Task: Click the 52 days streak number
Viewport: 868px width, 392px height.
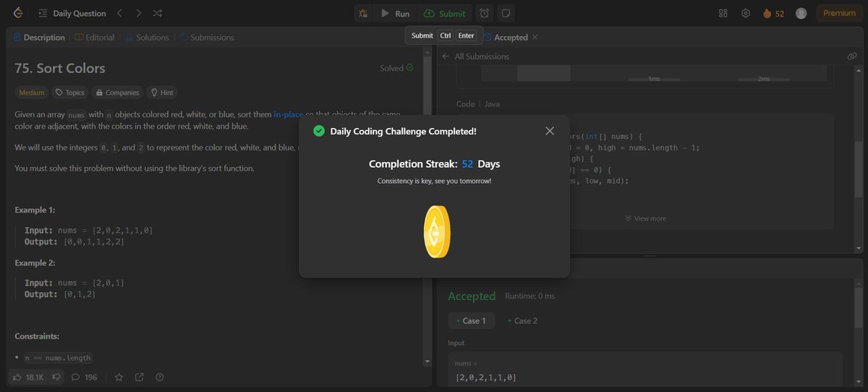Action: 467,164
